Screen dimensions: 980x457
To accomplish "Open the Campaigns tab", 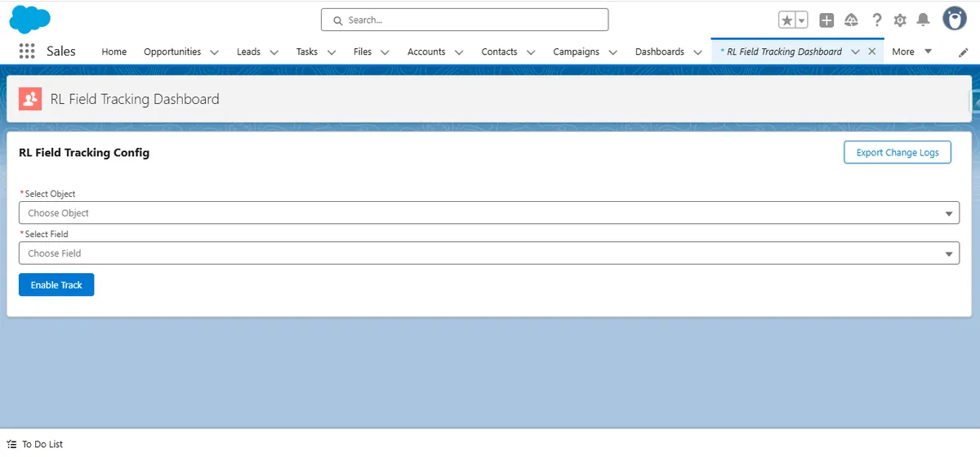I will 576,52.
